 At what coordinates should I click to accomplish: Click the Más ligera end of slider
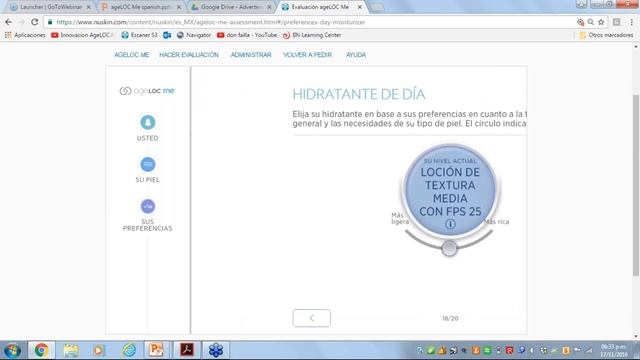[x=400, y=218]
